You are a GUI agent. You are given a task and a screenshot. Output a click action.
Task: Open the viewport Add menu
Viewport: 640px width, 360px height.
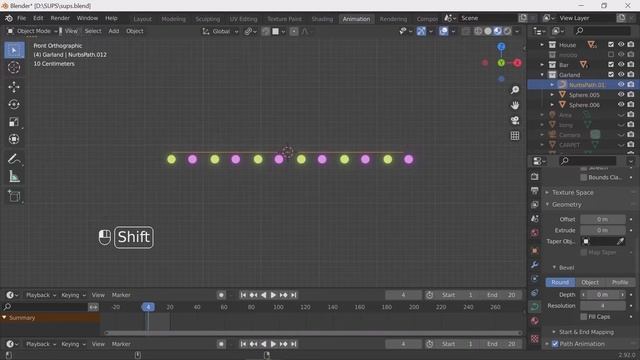(114, 31)
